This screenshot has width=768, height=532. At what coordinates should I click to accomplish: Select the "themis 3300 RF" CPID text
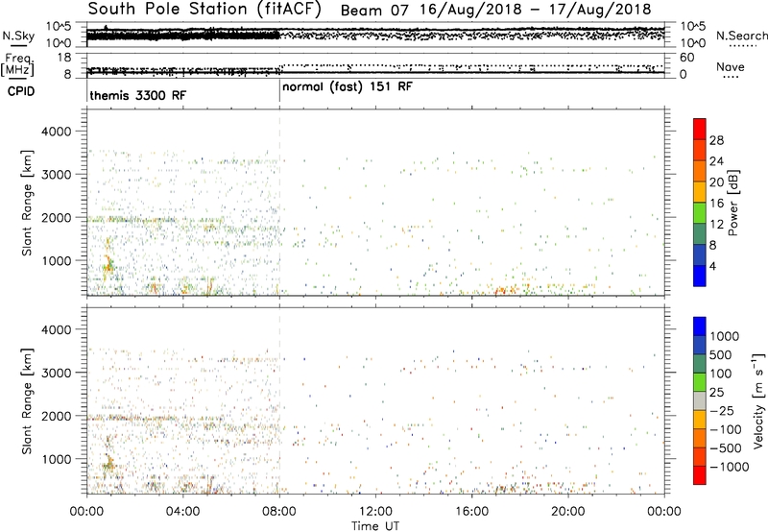tap(138, 95)
